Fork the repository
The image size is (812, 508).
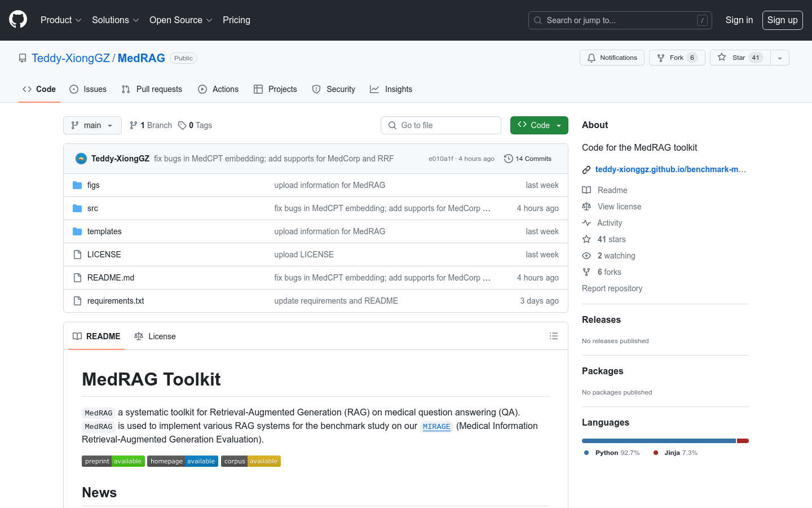coord(677,58)
